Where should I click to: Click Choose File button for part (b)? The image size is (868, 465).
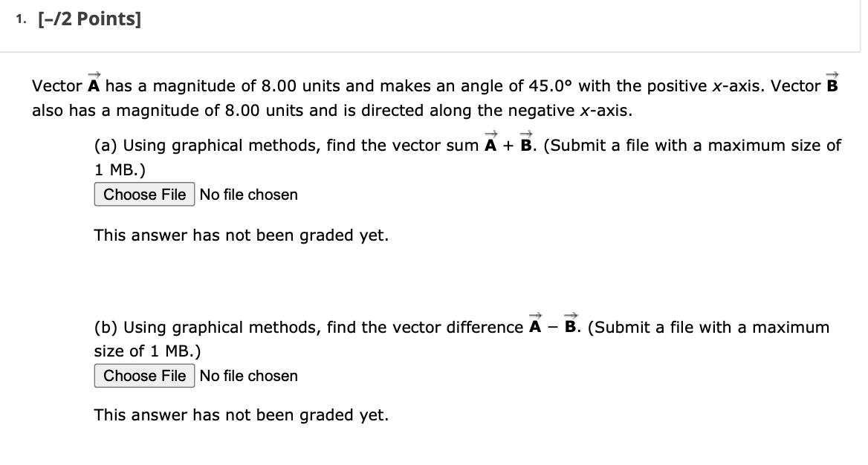pyautogui.click(x=145, y=376)
